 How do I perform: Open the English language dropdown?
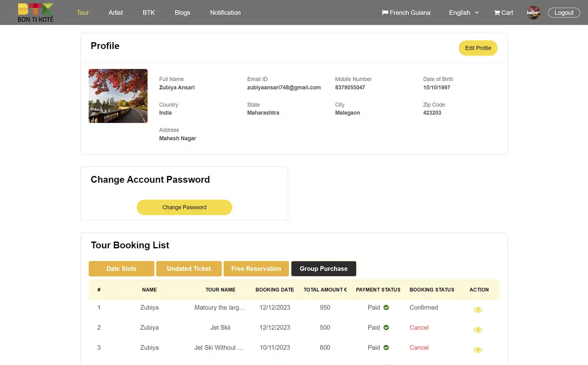click(x=463, y=12)
